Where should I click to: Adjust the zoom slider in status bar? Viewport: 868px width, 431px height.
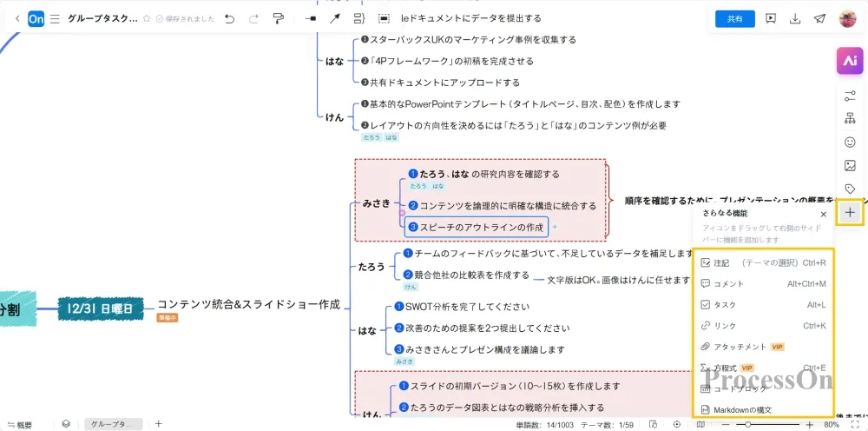[748, 425]
